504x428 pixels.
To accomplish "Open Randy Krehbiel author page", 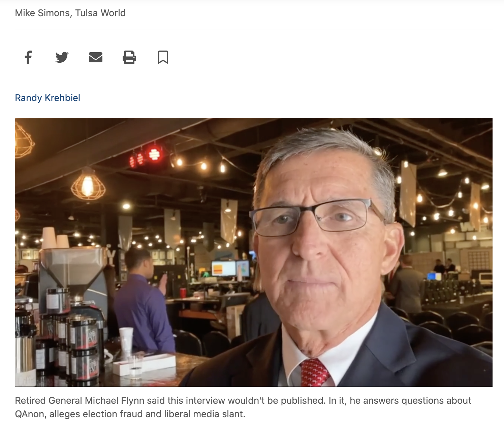I will click(x=48, y=98).
